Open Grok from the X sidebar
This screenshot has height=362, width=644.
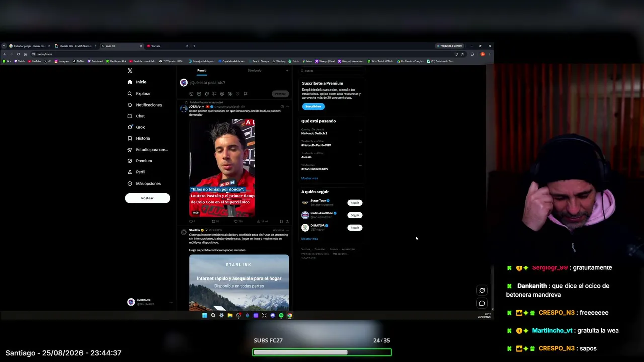136,127
